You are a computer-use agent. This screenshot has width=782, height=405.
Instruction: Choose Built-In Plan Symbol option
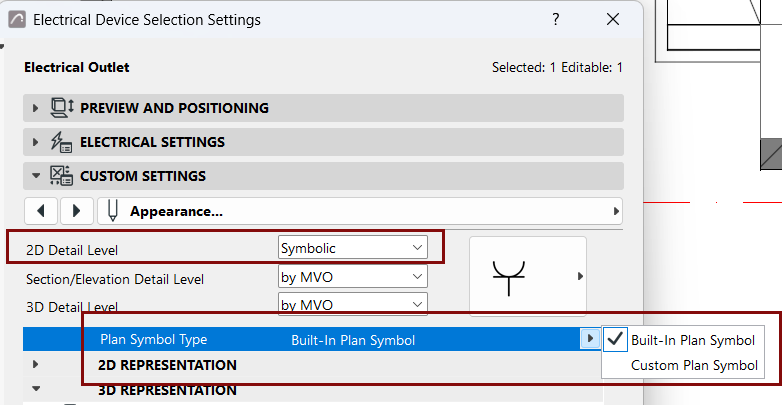[683, 340]
